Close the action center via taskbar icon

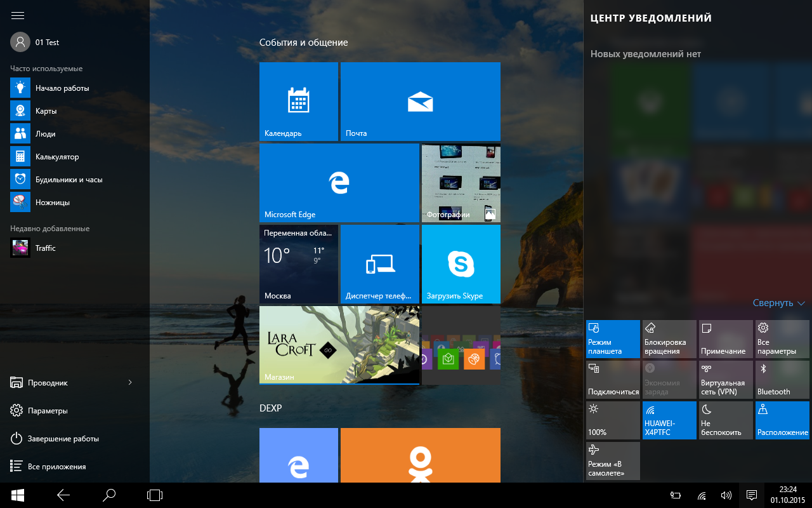[x=752, y=495]
